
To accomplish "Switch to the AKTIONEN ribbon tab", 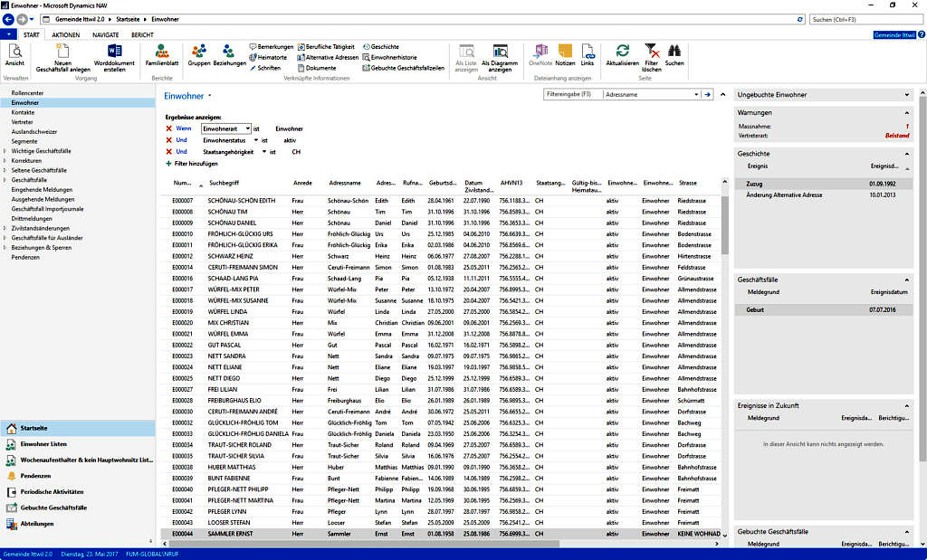I will tap(65, 35).
